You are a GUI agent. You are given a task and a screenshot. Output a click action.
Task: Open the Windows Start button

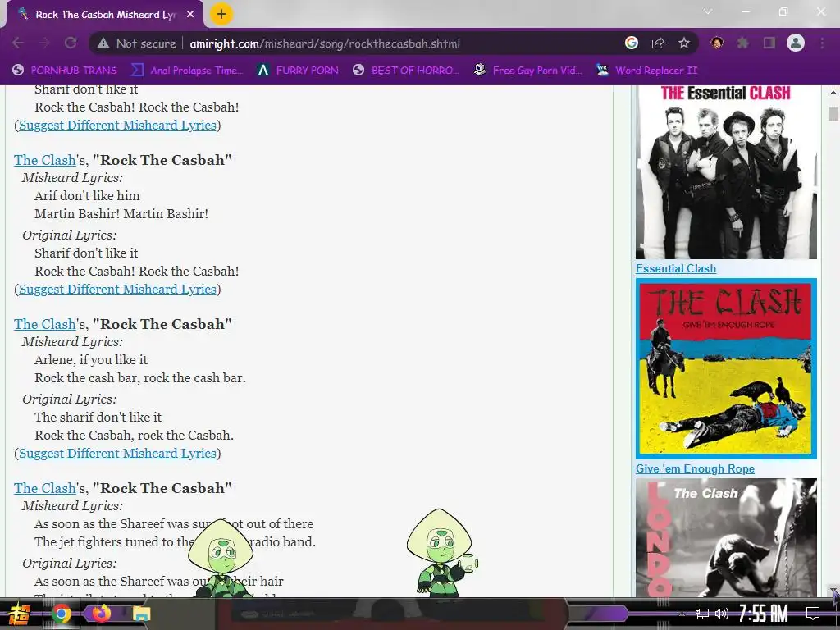[20, 614]
